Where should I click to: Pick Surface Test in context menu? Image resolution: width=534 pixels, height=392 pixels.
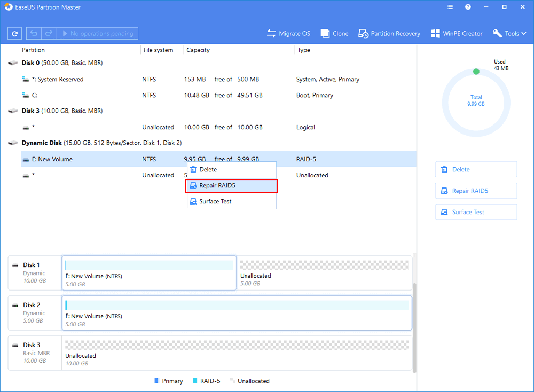231,202
